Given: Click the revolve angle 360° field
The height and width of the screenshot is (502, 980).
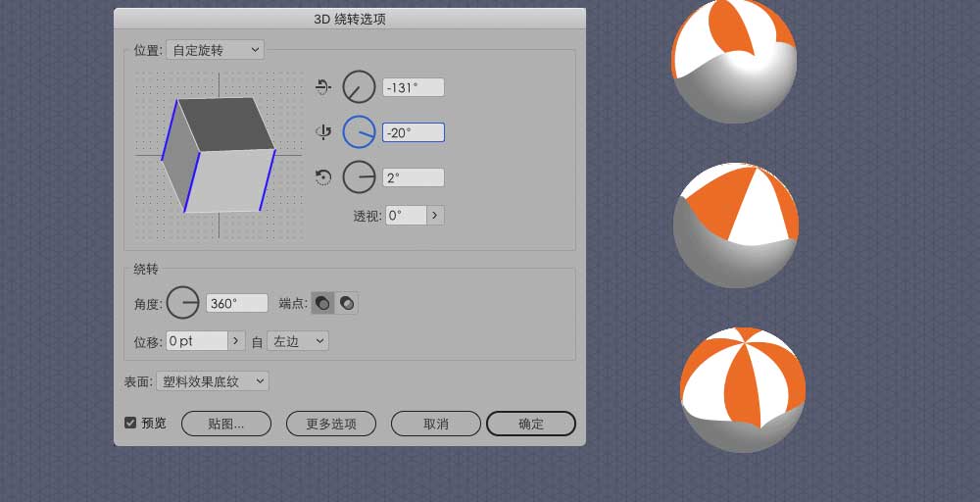Looking at the screenshot, I should point(237,303).
